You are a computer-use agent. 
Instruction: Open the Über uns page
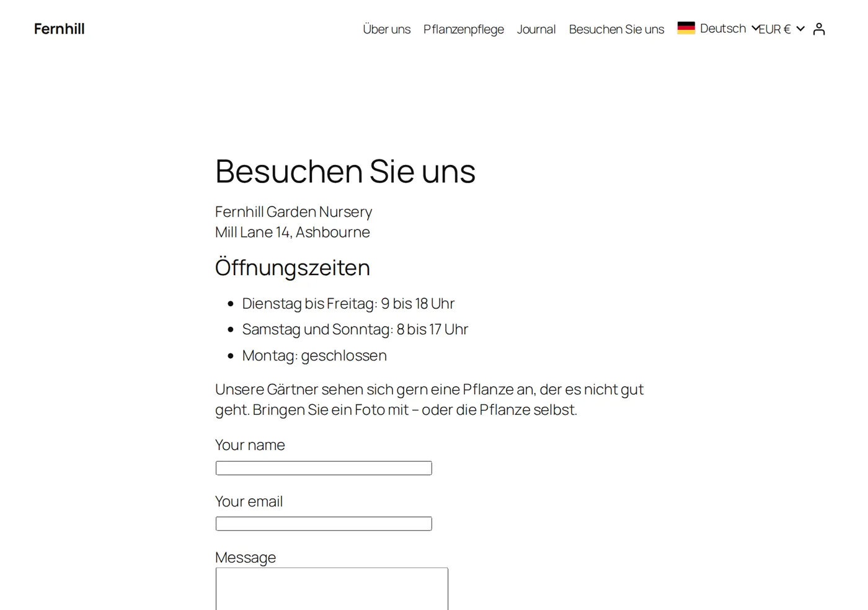[386, 29]
